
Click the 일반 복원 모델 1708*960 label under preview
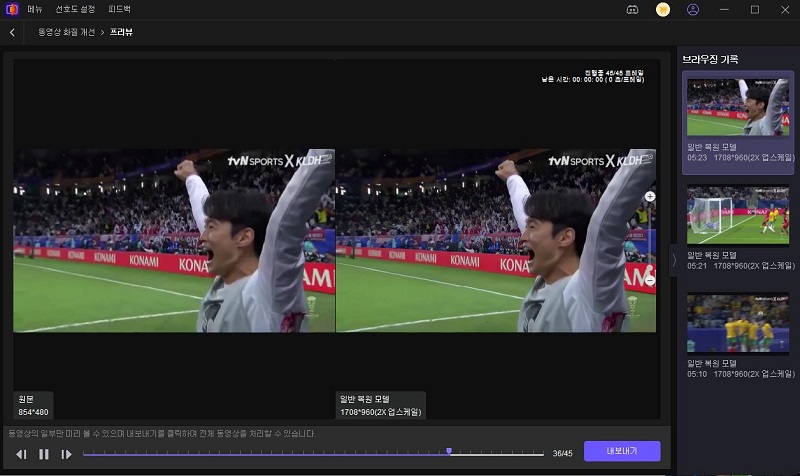[381, 406]
